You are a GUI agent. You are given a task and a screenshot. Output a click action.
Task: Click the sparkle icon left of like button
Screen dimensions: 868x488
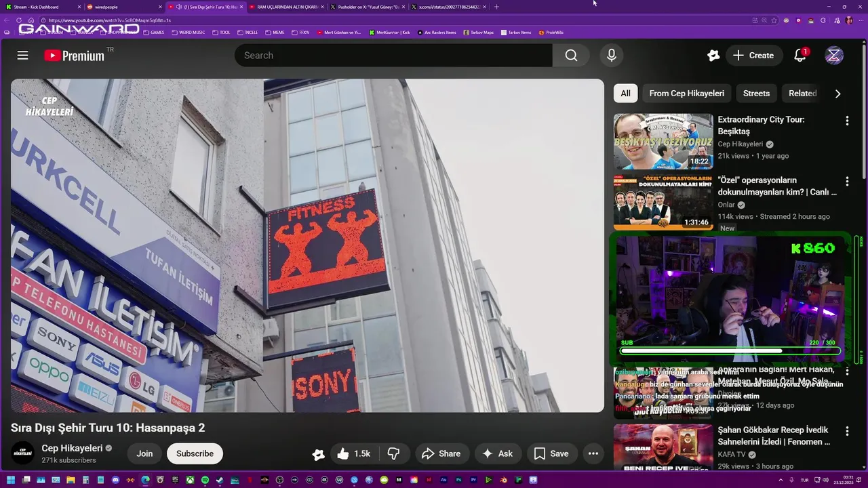click(x=318, y=454)
